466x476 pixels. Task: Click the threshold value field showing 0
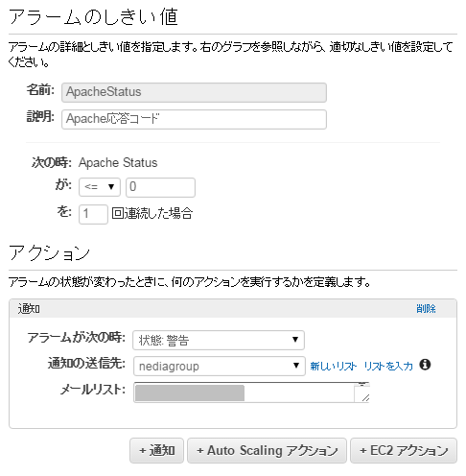(x=160, y=187)
